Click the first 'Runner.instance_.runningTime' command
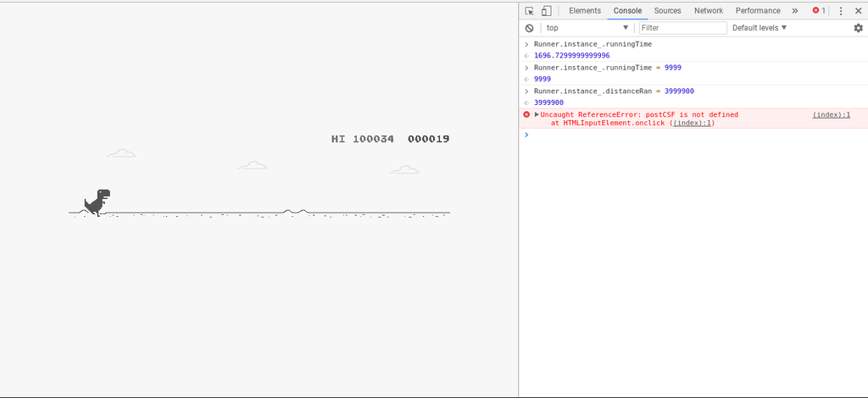 coord(593,44)
